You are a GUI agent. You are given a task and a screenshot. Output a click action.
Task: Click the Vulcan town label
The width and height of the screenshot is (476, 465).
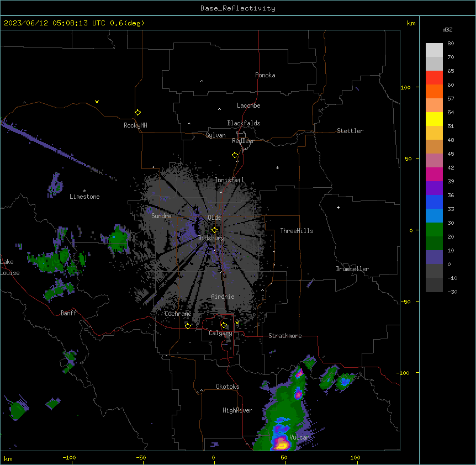(x=300, y=437)
